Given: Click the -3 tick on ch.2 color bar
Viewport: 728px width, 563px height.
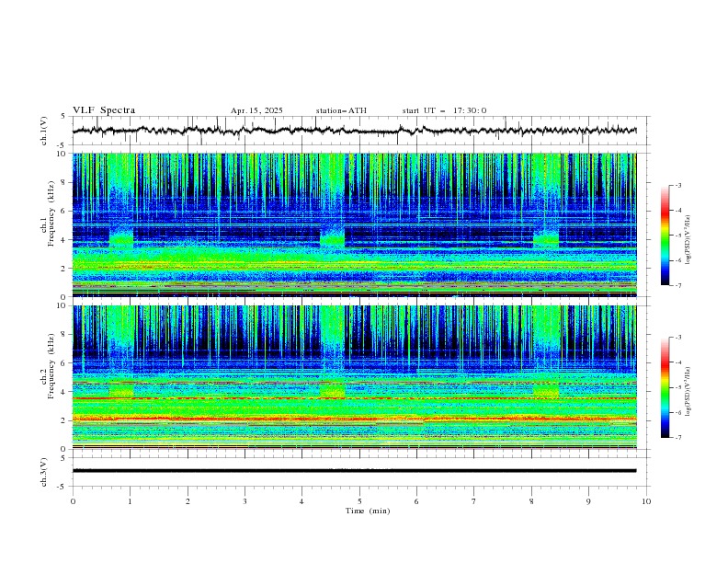Looking at the screenshot, I should [x=677, y=338].
